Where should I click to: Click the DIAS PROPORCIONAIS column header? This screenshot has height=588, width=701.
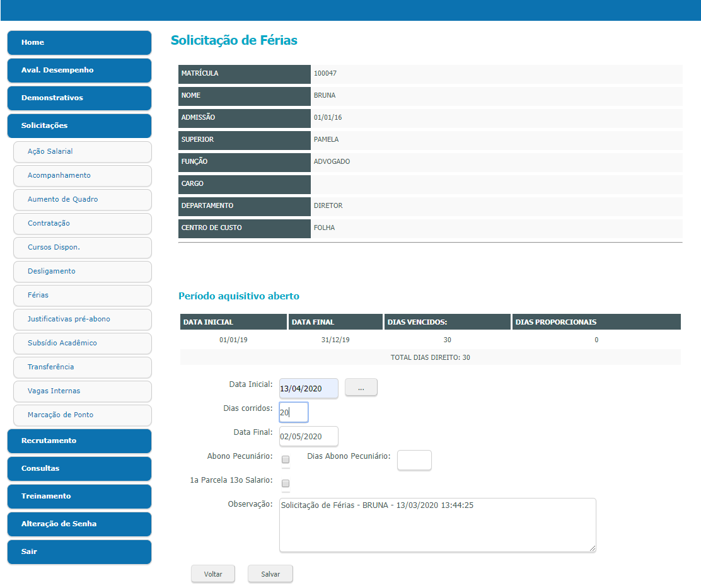point(596,321)
